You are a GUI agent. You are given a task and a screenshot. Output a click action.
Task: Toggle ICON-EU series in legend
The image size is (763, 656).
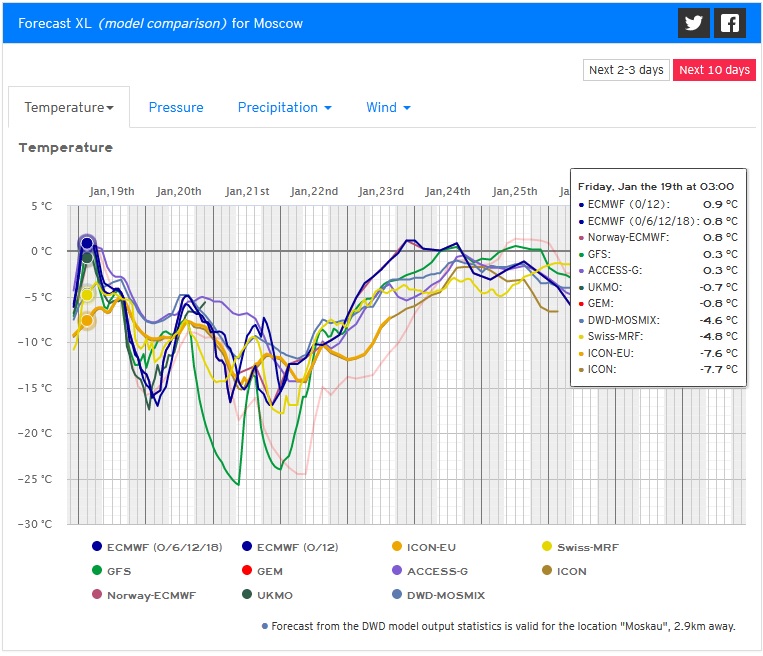424,547
